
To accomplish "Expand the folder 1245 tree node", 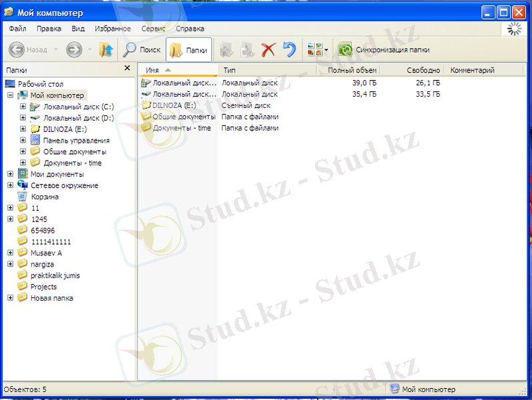I will click(x=11, y=219).
